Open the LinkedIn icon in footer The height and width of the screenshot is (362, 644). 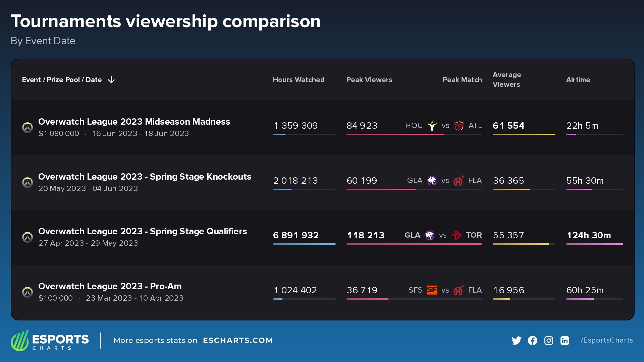click(565, 341)
